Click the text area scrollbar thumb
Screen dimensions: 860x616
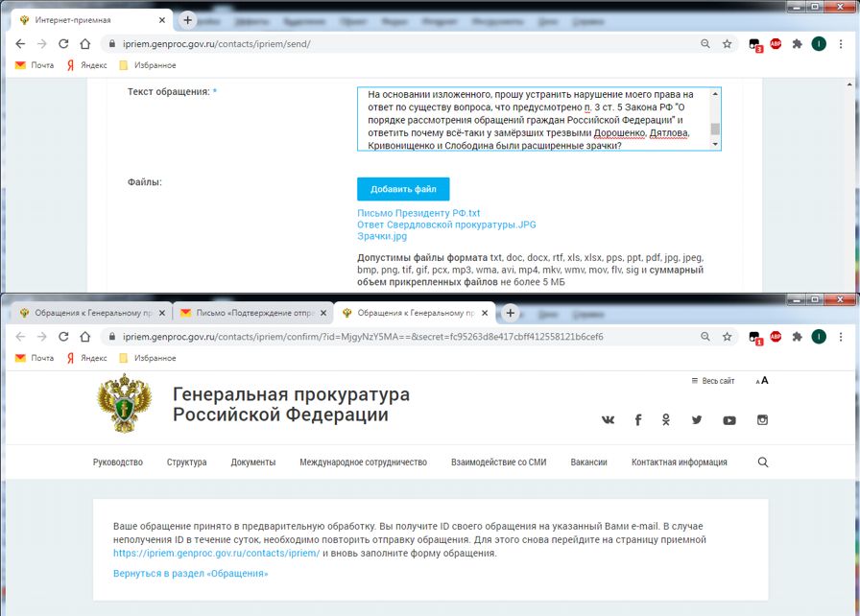point(715,129)
